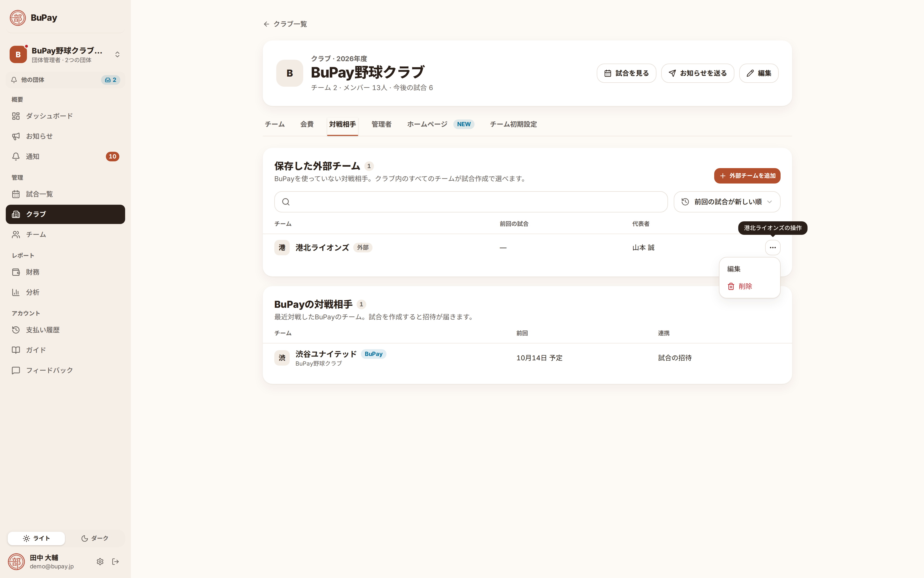Open 通知 bell item in the sidebar

point(65,156)
